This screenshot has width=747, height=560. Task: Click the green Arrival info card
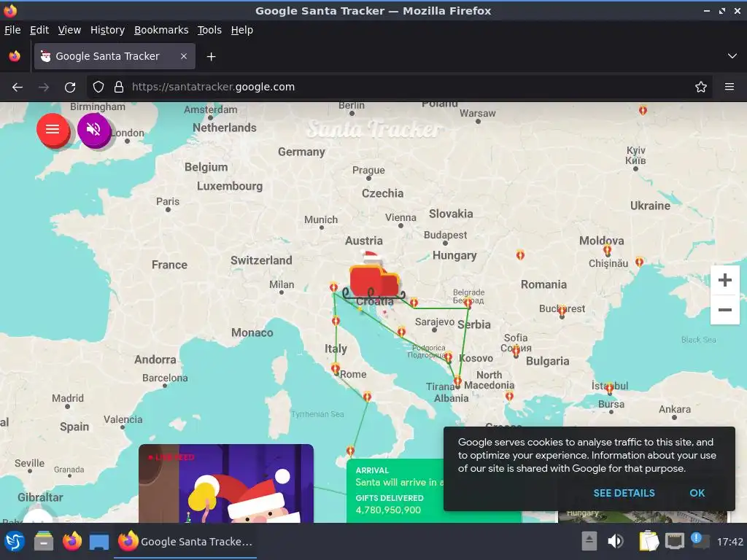coord(395,491)
